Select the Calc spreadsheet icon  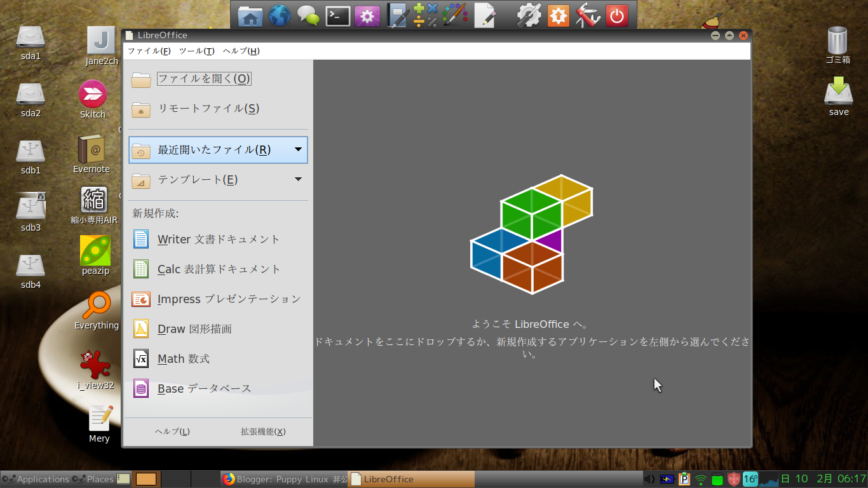[140, 269]
